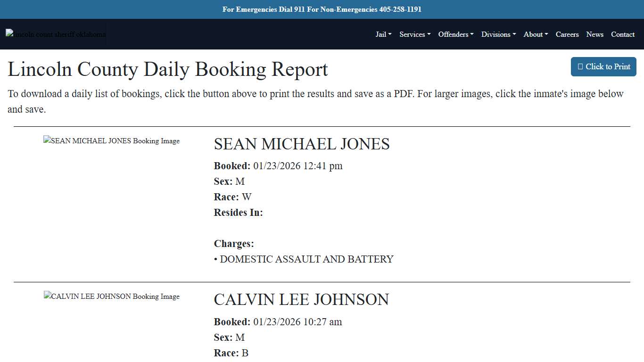
Task: Select News in the navigation bar
Action: point(594,34)
